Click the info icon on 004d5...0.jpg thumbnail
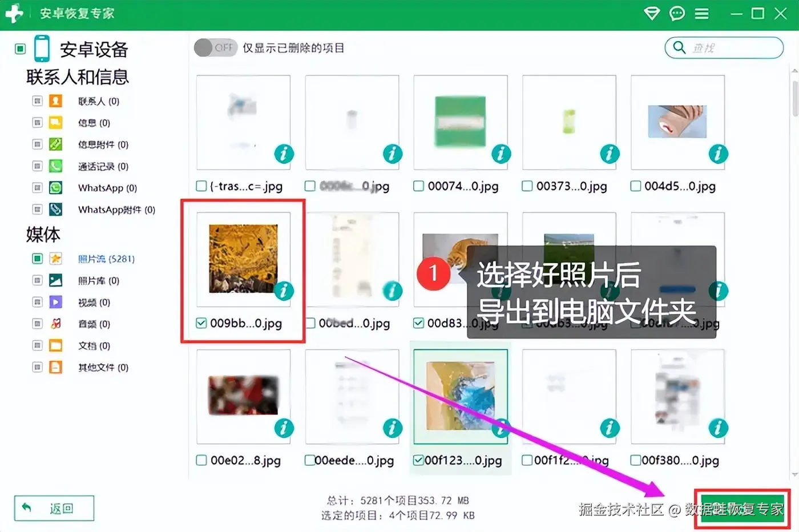This screenshot has width=799, height=532. [718, 154]
